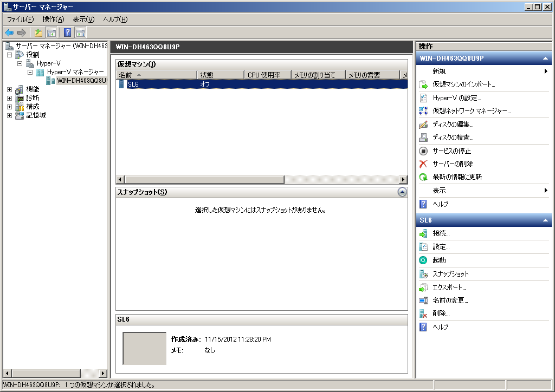This screenshot has width=555, height=392.
Task: Expand the 機能 tree node
Action: tap(9, 89)
